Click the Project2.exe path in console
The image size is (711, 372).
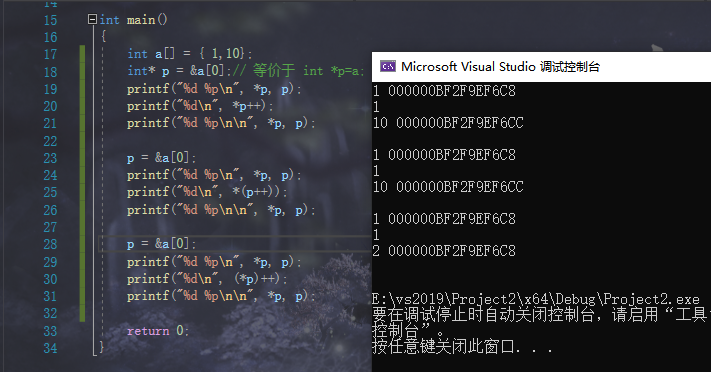[536, 299]
